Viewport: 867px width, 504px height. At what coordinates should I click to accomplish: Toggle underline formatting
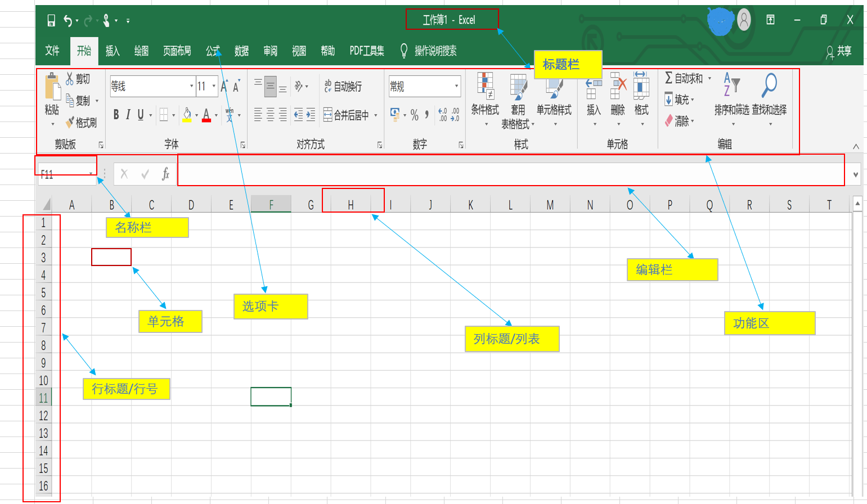141,115
